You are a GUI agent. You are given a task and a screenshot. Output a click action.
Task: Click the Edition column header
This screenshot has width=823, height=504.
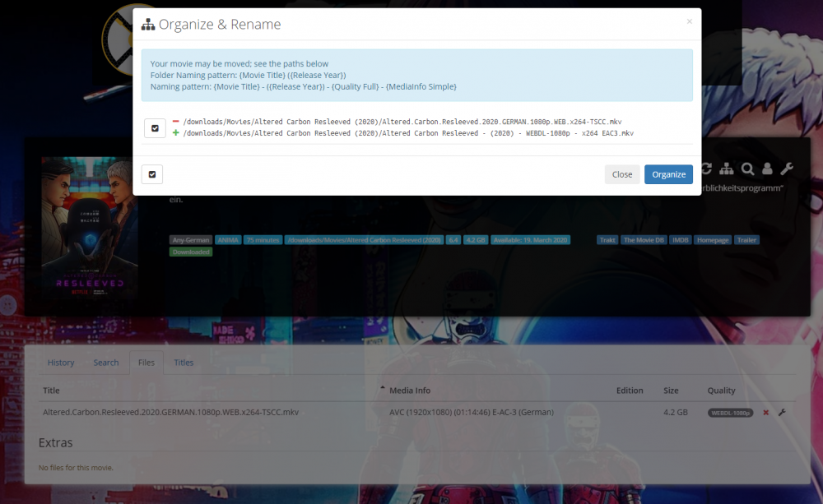click(x=630, y=391)
